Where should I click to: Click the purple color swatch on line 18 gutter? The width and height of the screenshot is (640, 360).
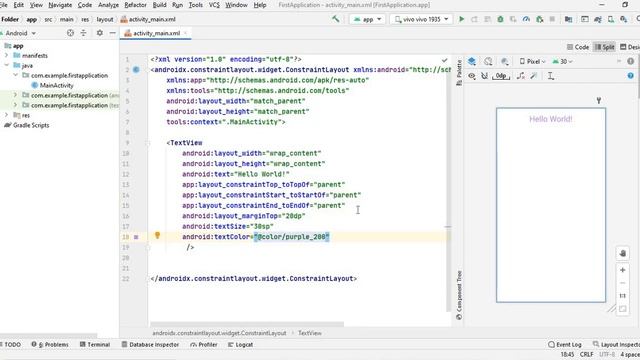click(136, 237)
